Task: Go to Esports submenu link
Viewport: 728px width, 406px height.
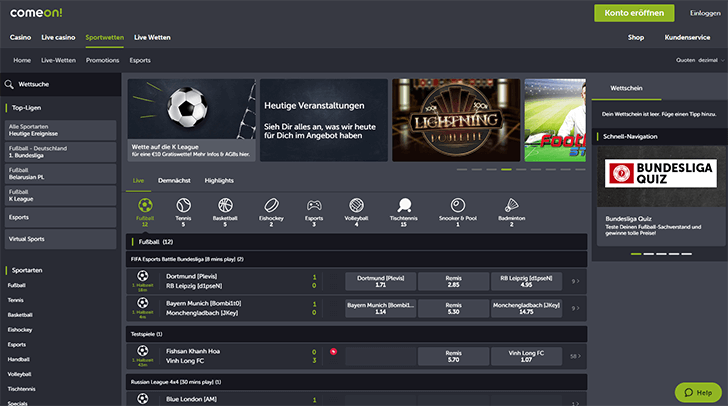Action: click(140, 60)
